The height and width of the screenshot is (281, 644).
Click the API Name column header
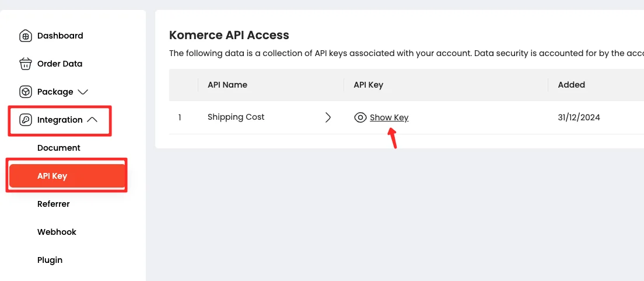click(228, 85)
